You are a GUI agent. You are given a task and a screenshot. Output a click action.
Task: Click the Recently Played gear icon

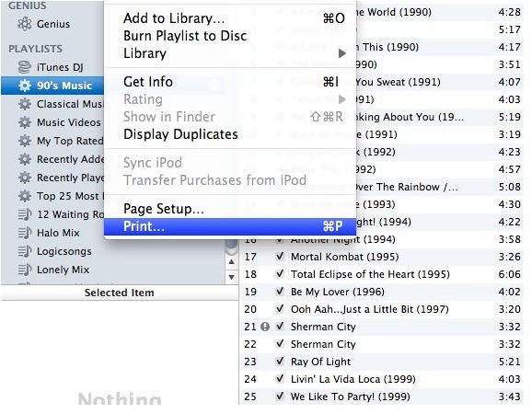click(25, 178)
